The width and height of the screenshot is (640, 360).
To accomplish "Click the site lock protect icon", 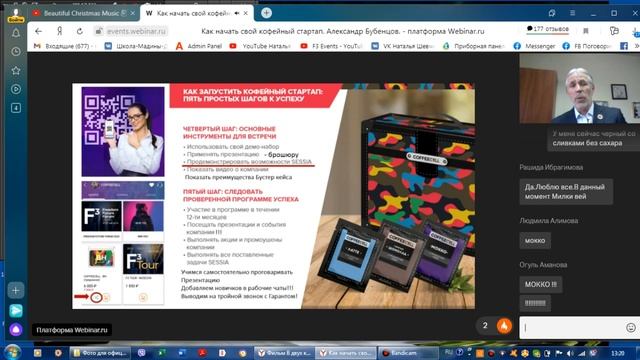I will tap(98, 31).
